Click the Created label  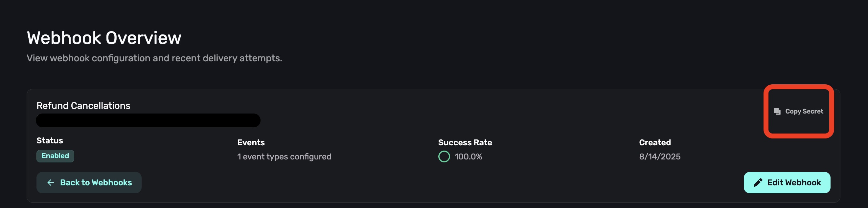655,142
